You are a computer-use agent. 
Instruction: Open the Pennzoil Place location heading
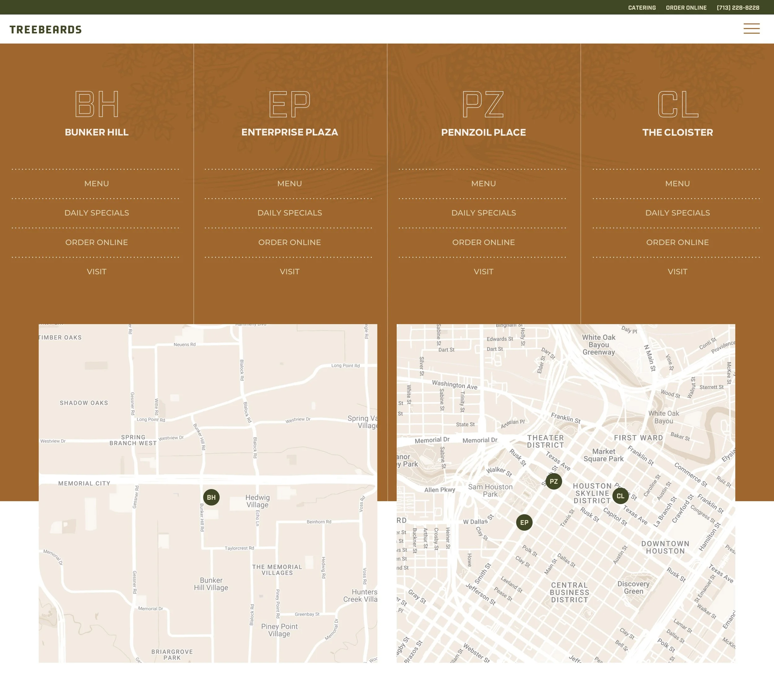pos(483,132)
